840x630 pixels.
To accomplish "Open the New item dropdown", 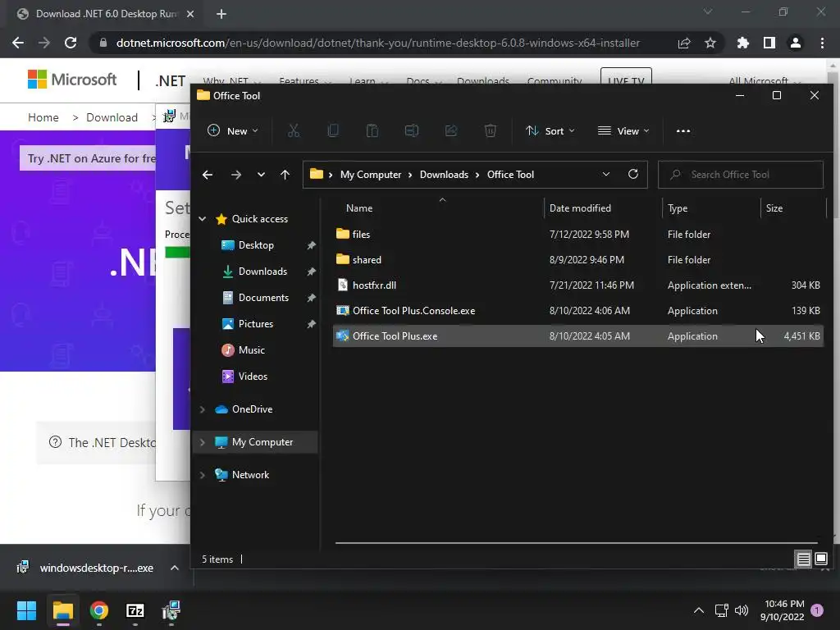I will [232, 130].
